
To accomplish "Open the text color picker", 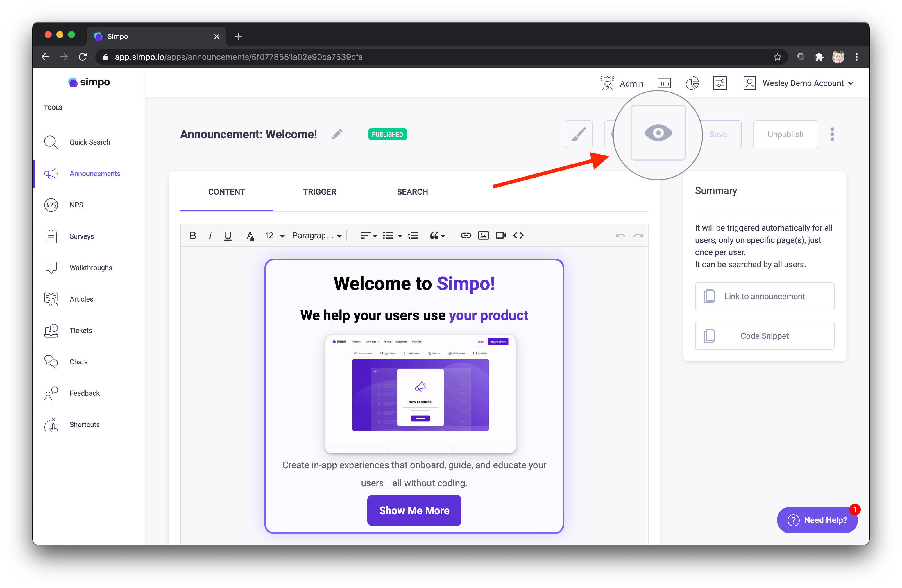I will pyautogui.click(x=250, y=235).
